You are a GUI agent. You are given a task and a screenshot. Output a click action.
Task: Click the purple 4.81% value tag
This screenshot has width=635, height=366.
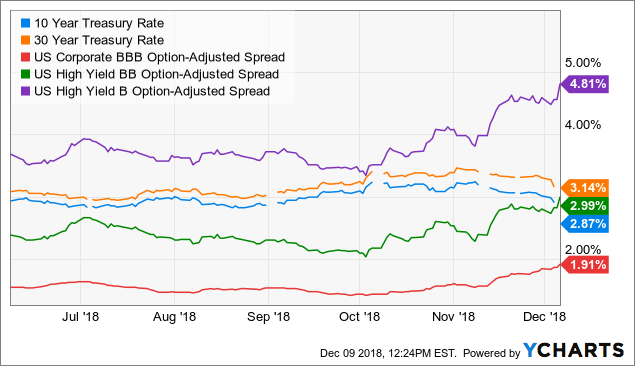coord(585,84)
